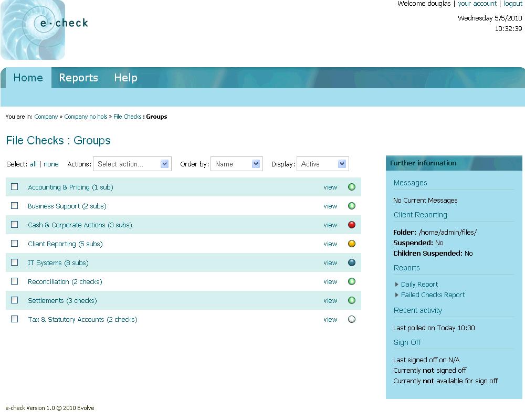The image size is (525, 420).
Task: Click the No Current Messages text
Action: pos(425,200)
